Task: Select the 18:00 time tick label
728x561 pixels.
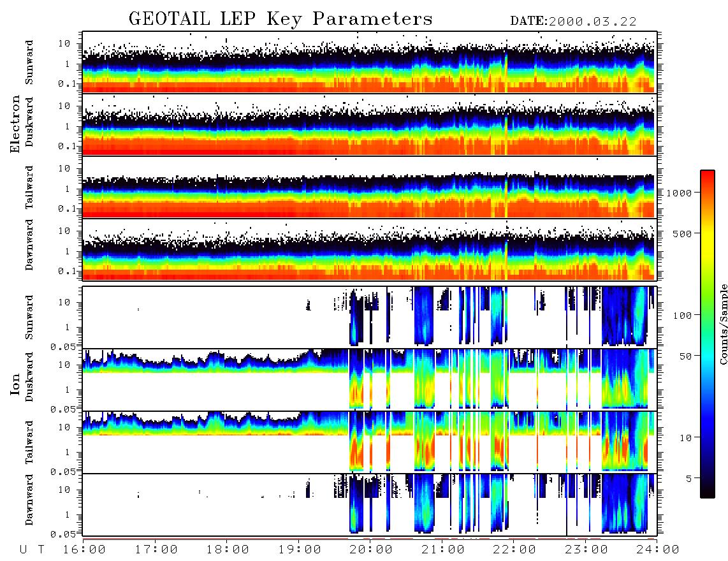Action: pos(228,550)
